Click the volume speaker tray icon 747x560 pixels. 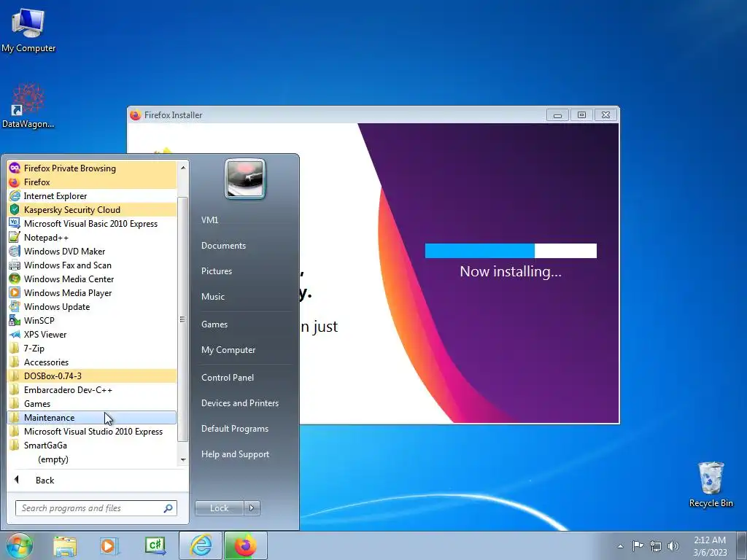pyautogui.click(x=673, y=546)
